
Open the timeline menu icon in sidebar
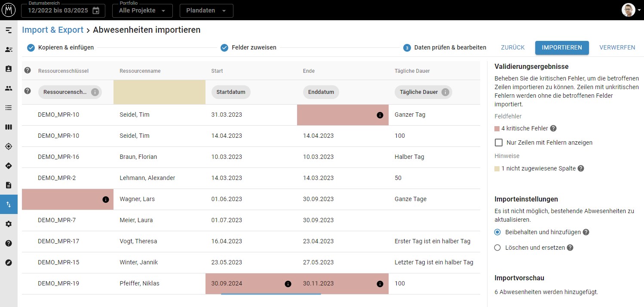[x=9, y=30]
